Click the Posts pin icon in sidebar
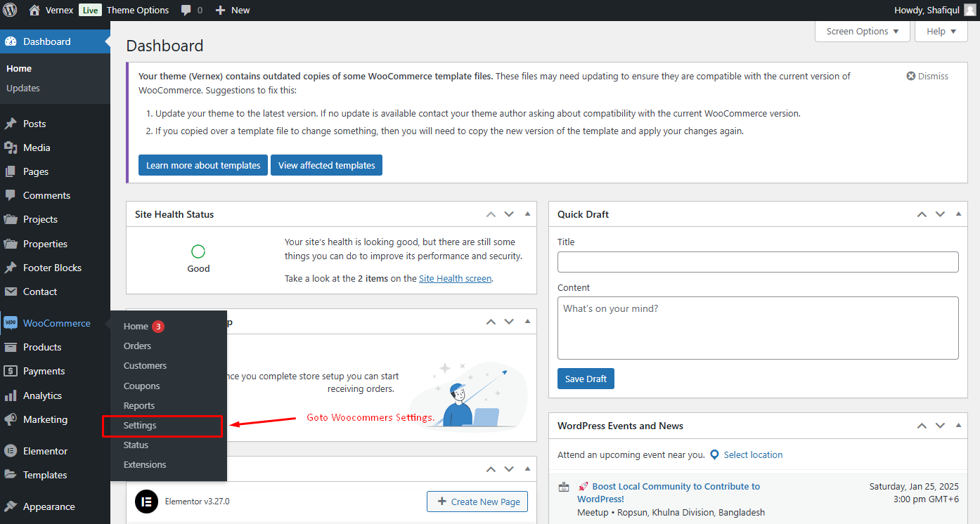 11,124
